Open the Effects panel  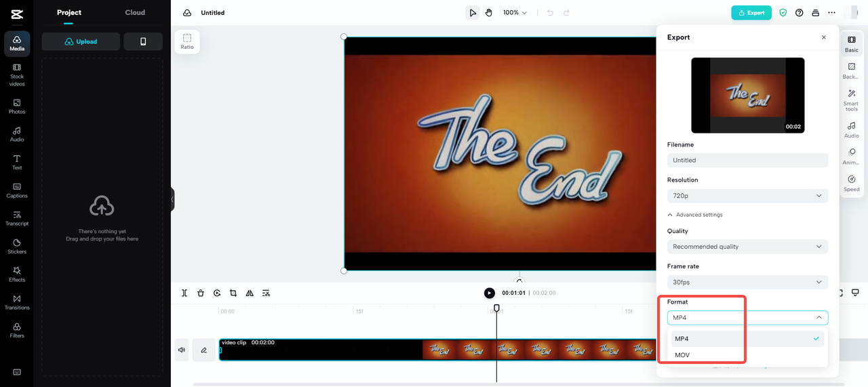click(17, 274)
